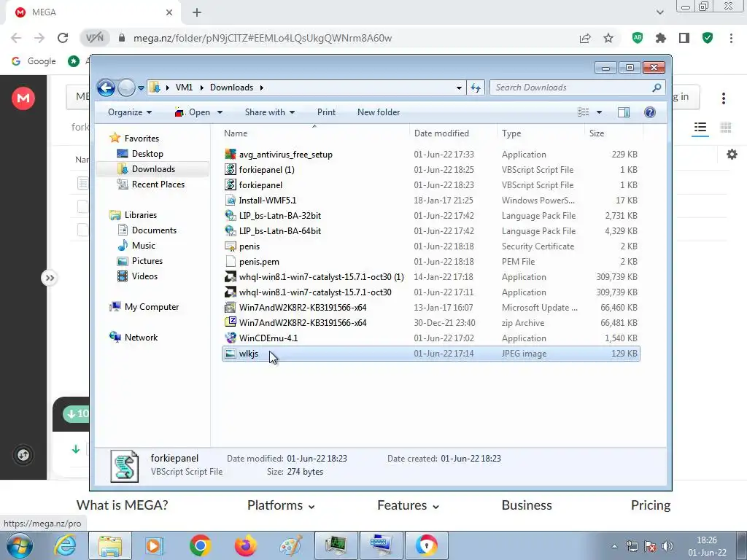
Task: Select Network in the navigation pane
Action: 141,338
